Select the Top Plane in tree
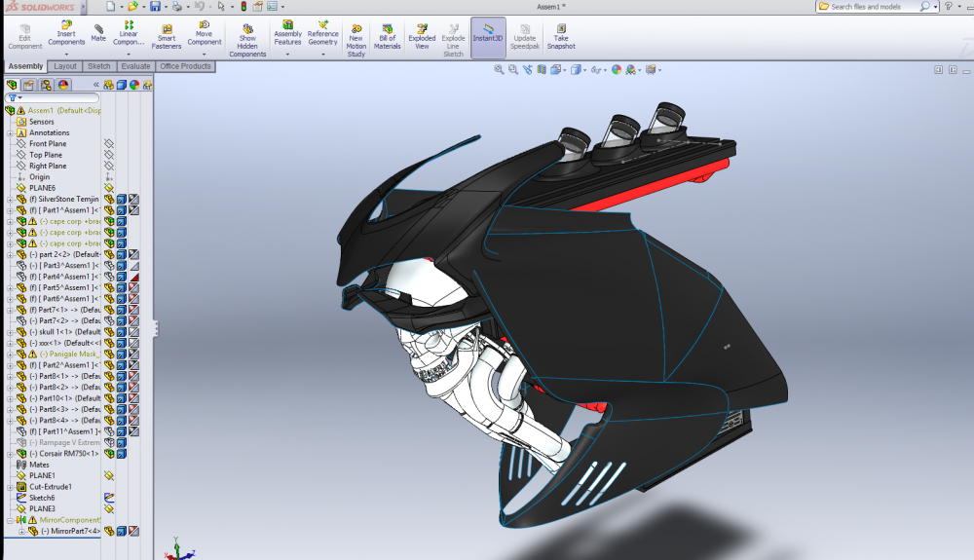This screenshot has width=974, height=560. [x=45, y=155]
